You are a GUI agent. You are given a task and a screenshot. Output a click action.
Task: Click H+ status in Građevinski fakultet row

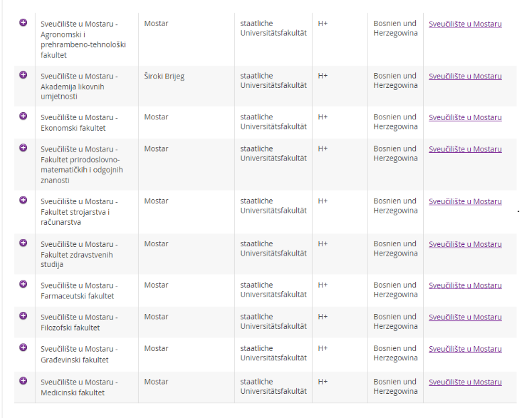pos(322,349)
